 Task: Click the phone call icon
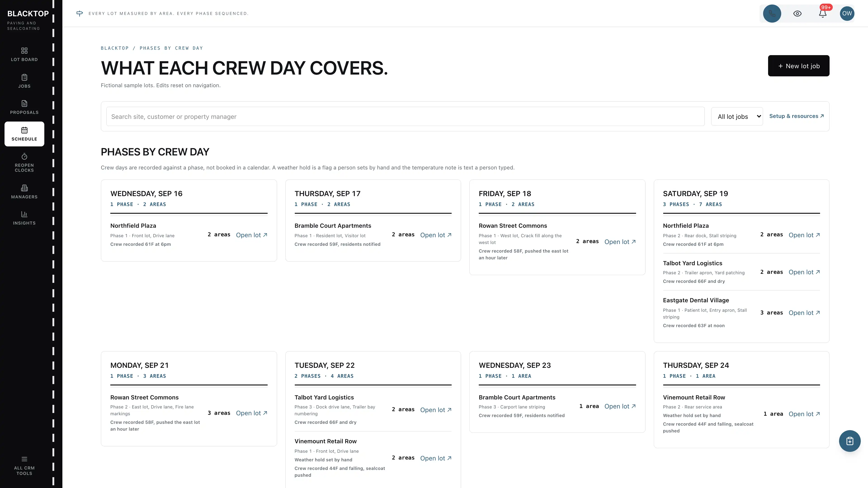[772, 14]
